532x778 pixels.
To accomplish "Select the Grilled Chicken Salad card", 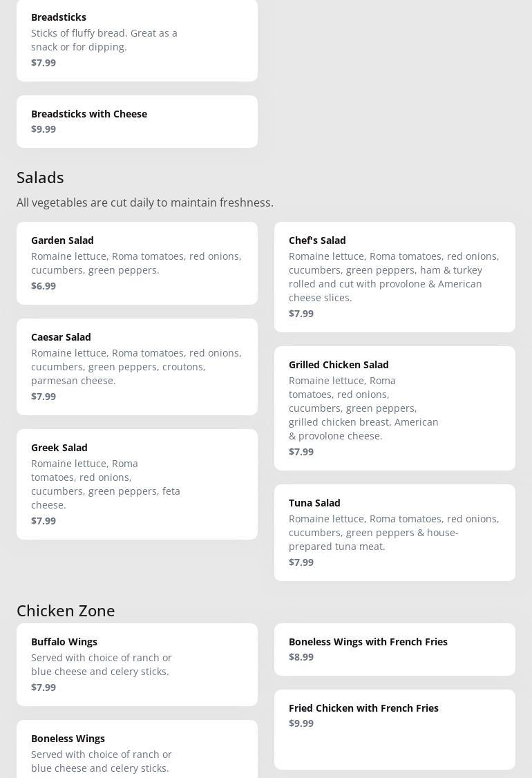I will (395, 408).
